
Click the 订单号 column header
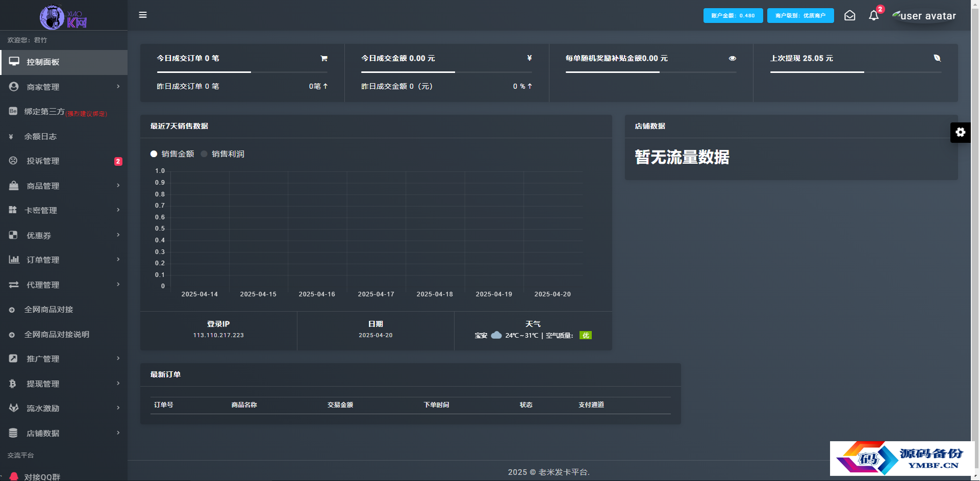[x=164, y=405]
